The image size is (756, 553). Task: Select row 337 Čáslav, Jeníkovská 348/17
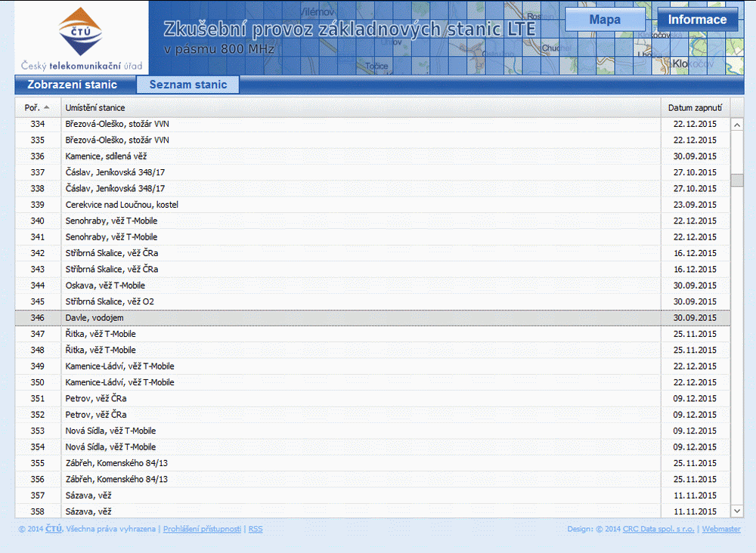(x=373, y=172)
